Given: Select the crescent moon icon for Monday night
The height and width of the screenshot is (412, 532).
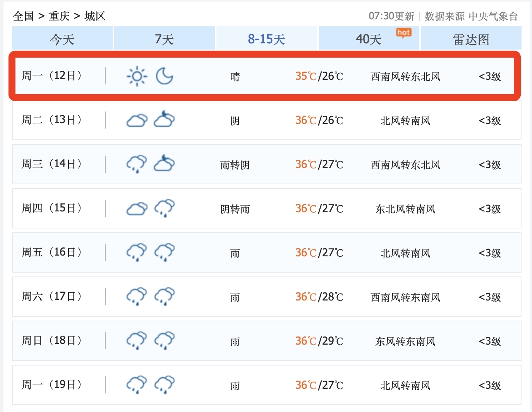Looking at the screenshot, I should tap(165, 76).
